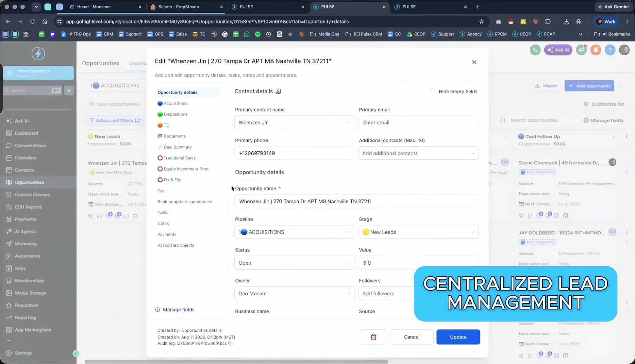
Task: Click the red trash delete icon
Action: click(374, 337)
